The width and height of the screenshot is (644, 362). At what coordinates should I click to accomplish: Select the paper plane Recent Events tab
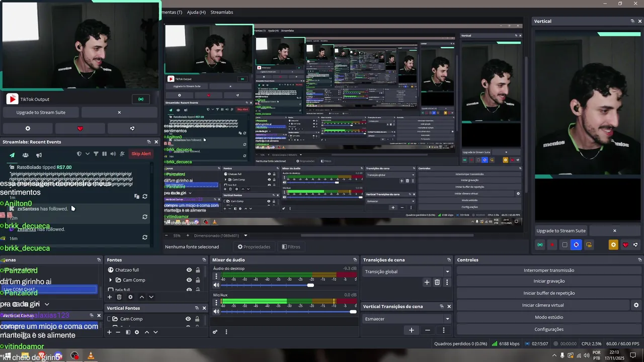click(12, 154)
